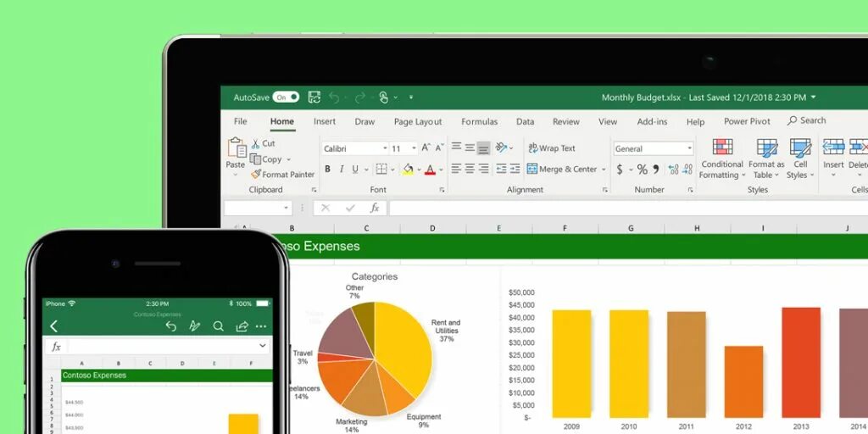Open the Merge & Center dropdown arrow

pyautogui.click(x=604, y=170)
